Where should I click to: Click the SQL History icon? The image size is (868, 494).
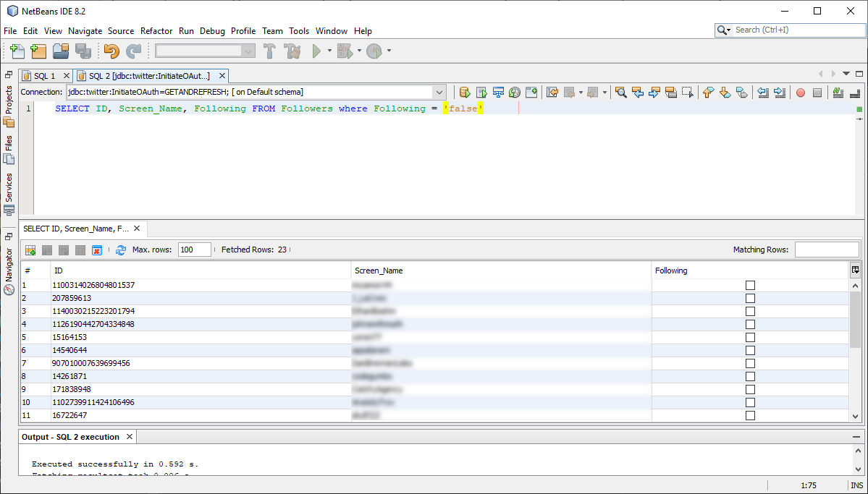515,93
